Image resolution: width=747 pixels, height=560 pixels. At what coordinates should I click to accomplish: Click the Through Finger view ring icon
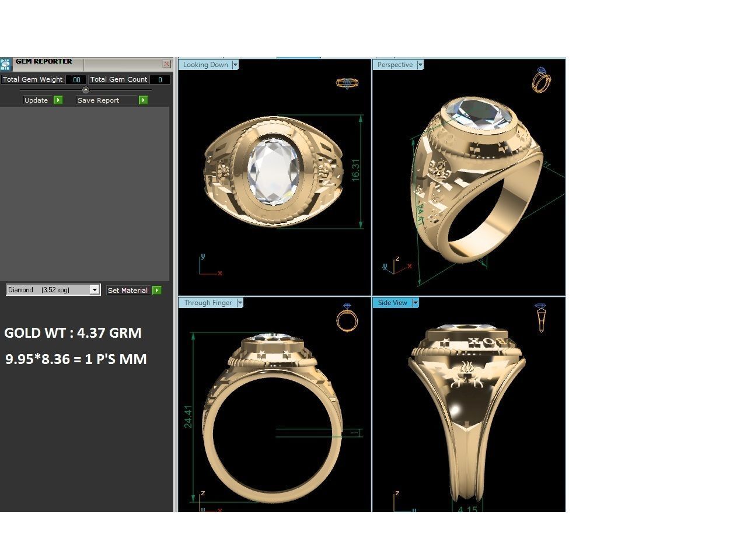pos(347,317)
